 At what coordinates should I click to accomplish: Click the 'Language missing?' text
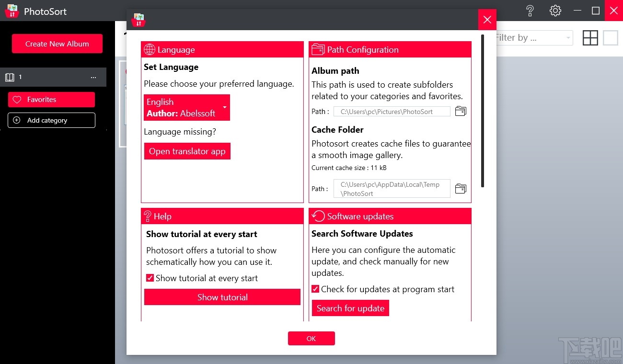pyautogui.click(x=180, y=132)
